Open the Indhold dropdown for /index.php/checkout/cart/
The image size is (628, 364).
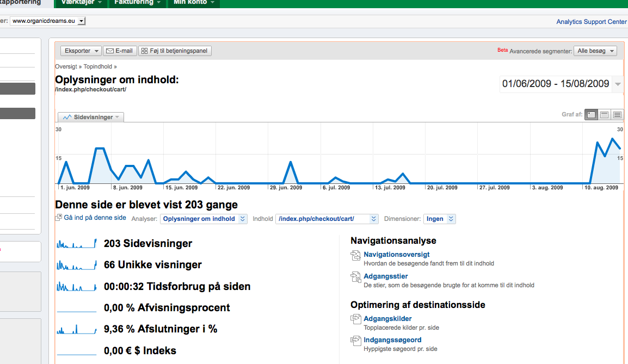(x=327, y=219)
